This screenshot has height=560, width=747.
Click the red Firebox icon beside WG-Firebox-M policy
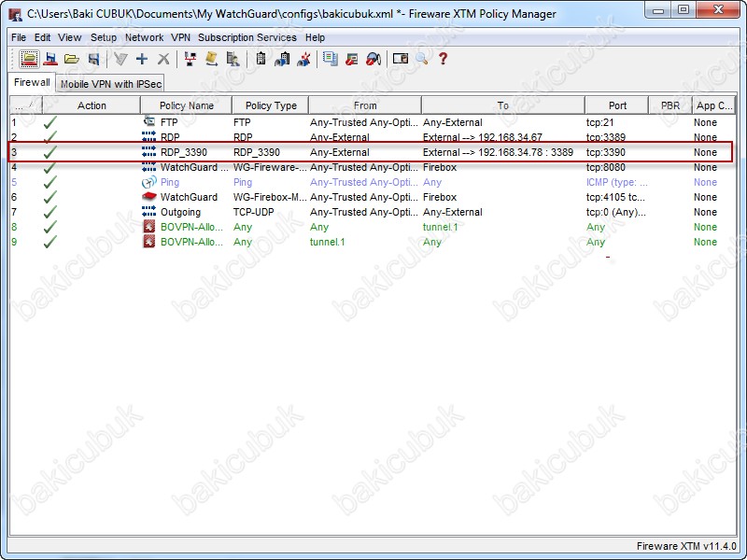pos(149,197)
